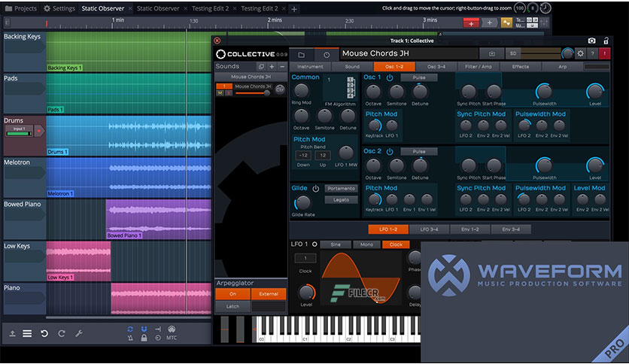
Task: Switch to the Instrument tab
Action: coord(310,66)
